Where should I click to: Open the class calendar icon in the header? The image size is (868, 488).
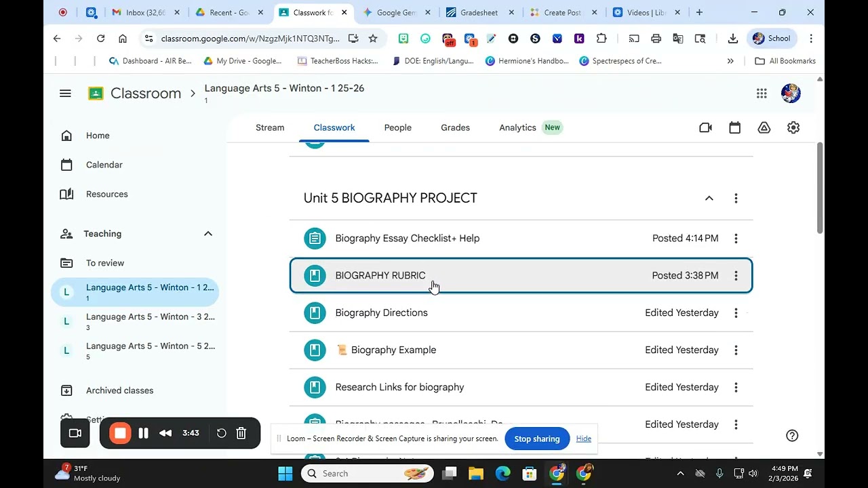(x=734, y=127)
